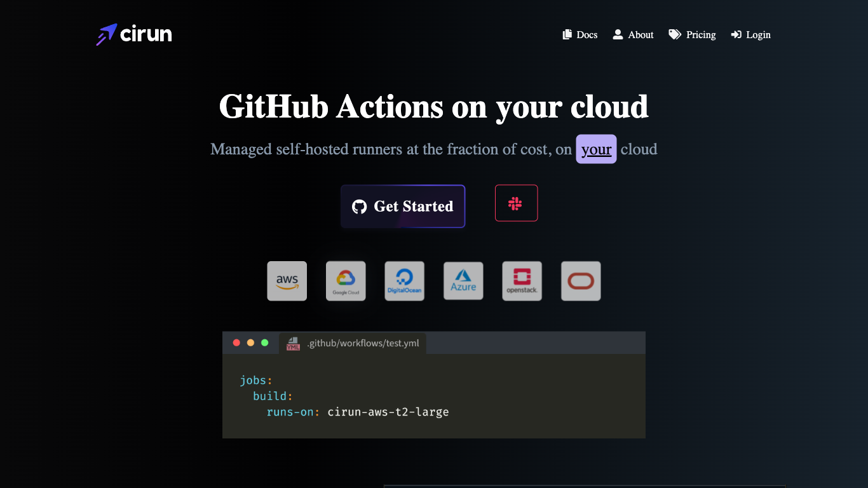Click the green window dot
The width and height of the screenshot is (868, 488).
tap(265, 342)
